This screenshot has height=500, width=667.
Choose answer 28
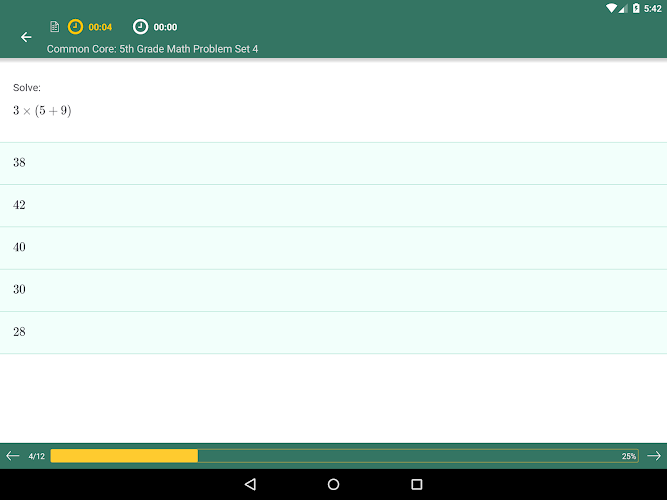[x=334, y=332]
